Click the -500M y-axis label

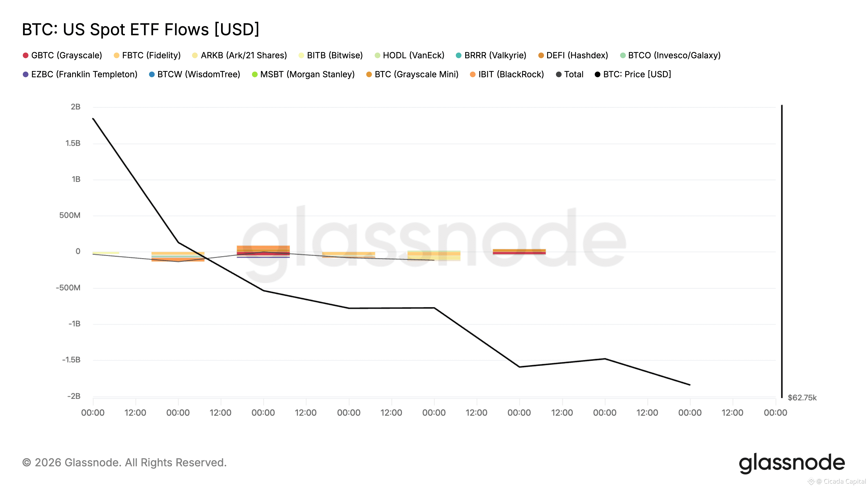point(68,288)
